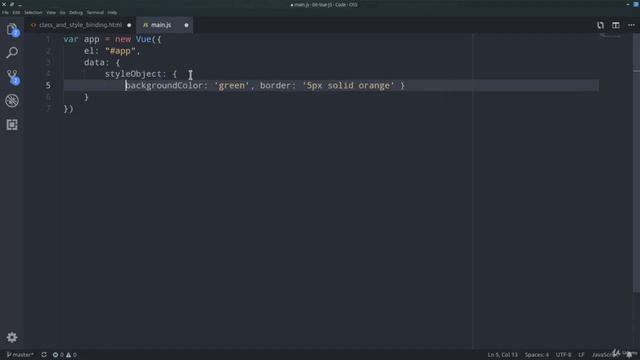Click line number 1 in the gutter
Image resolution: width=640 pixels, height=360 pixels.
coord(48,40)
